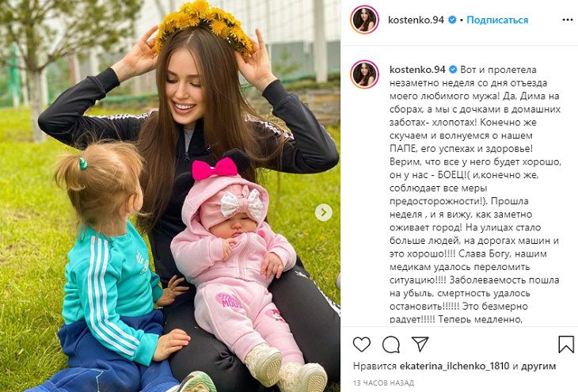This screenshot has height=392, width=578.
Task: Open comments via speech bubble icon
Action: [x=390, y=344]
